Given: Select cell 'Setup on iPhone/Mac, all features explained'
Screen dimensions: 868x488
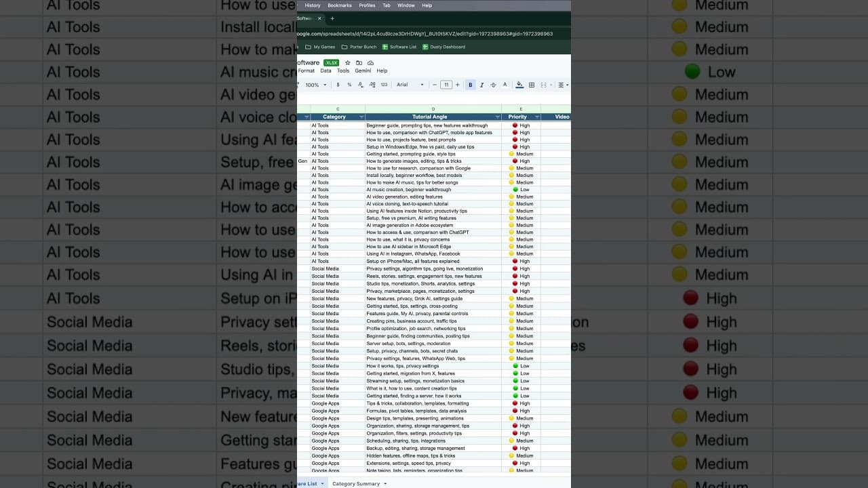Looking at the screenshot, I should tap(433, 261).
